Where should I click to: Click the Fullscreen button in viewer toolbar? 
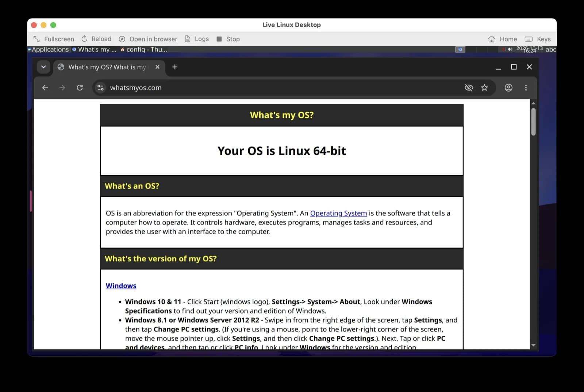54,39
